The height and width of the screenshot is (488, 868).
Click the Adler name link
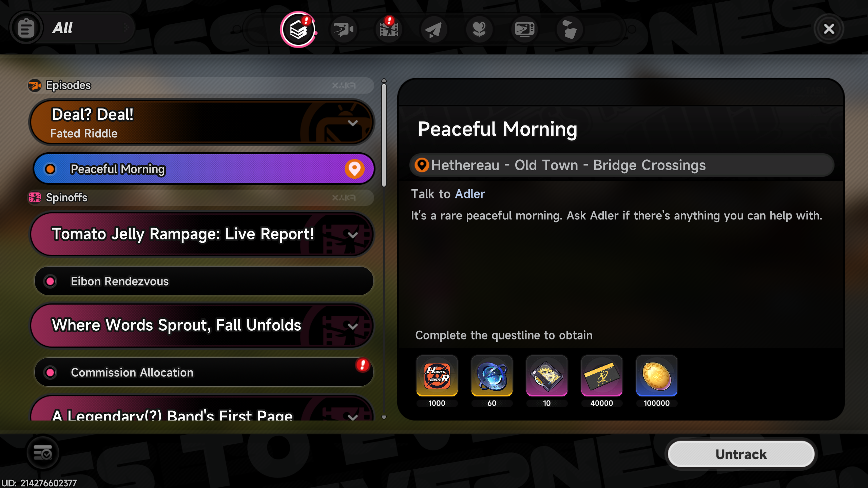tap(470, 194)
